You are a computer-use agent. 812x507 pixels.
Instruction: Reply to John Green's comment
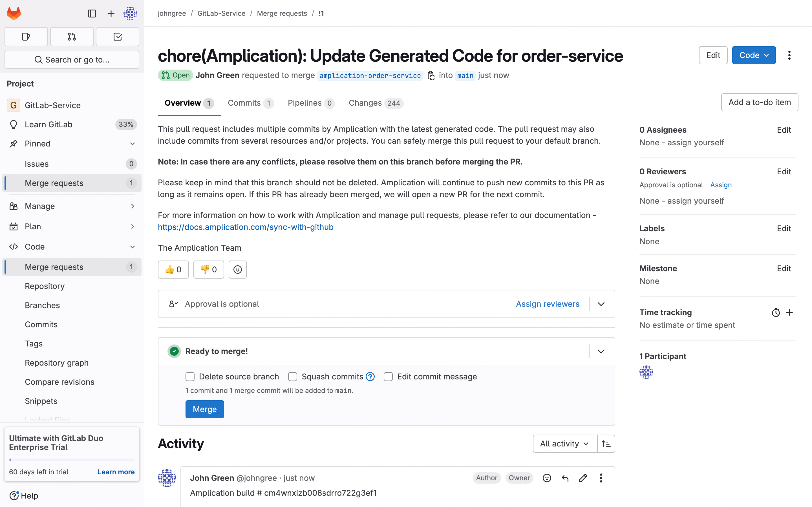(565, 478)
